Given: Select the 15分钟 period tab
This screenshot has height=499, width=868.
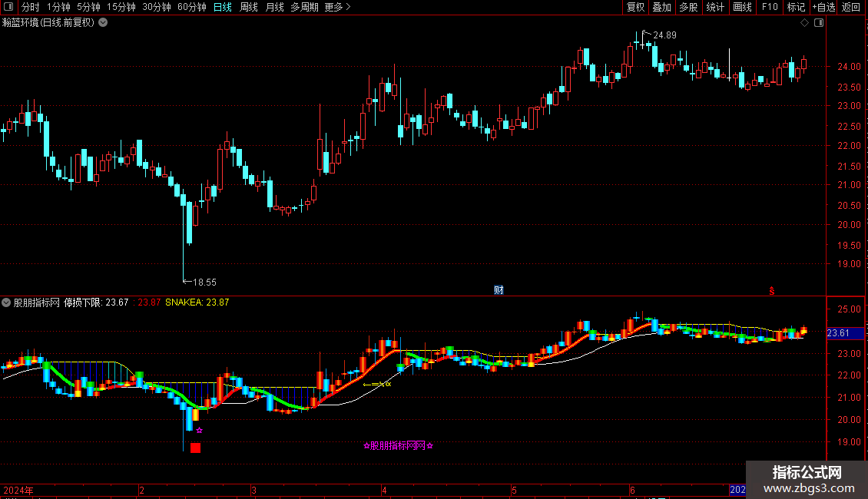Looking at the screenshot, I should (121, 7).
